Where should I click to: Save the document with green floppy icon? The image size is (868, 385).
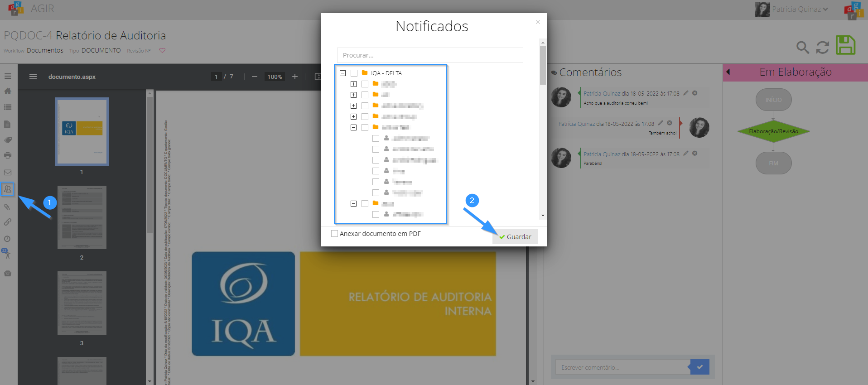coord(845,45)
